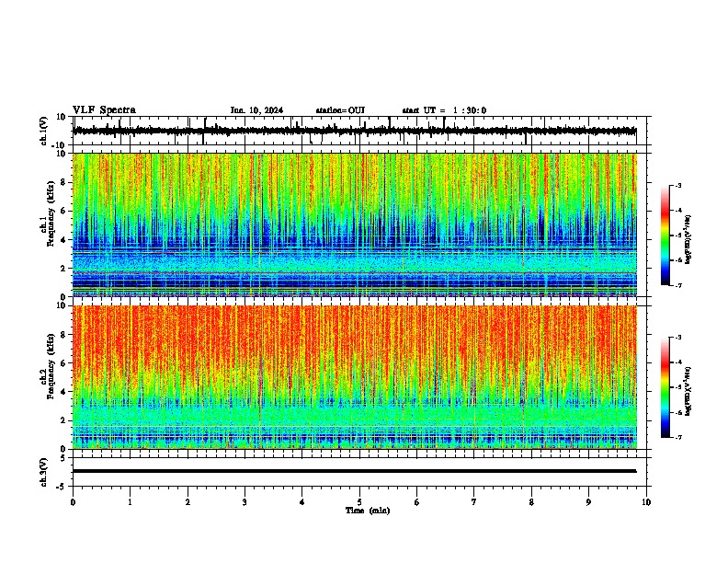The height and width of the screenshot is (563, 728).
Task: Click the "ch.3(V)" axis label
Action: (44, 472)
